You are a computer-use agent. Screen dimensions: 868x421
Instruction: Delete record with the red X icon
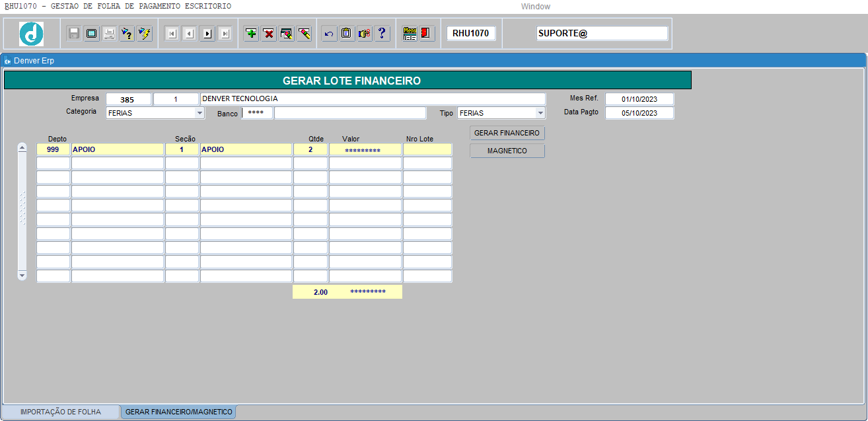pos(269,34)
